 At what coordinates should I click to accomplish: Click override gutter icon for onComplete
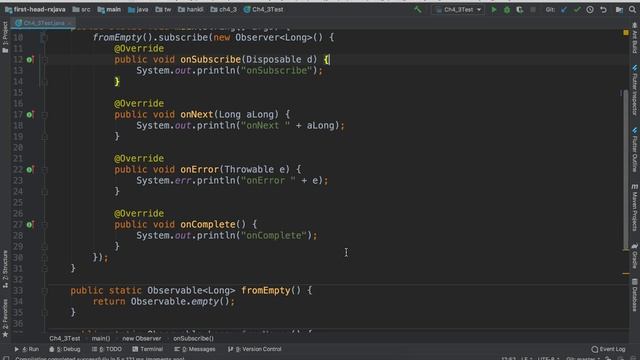30,224
